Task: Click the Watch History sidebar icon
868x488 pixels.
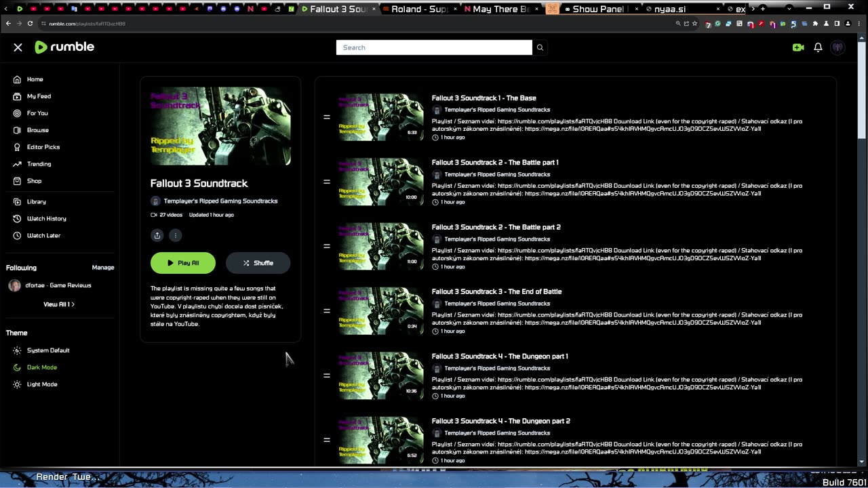Action: (17, 219)
